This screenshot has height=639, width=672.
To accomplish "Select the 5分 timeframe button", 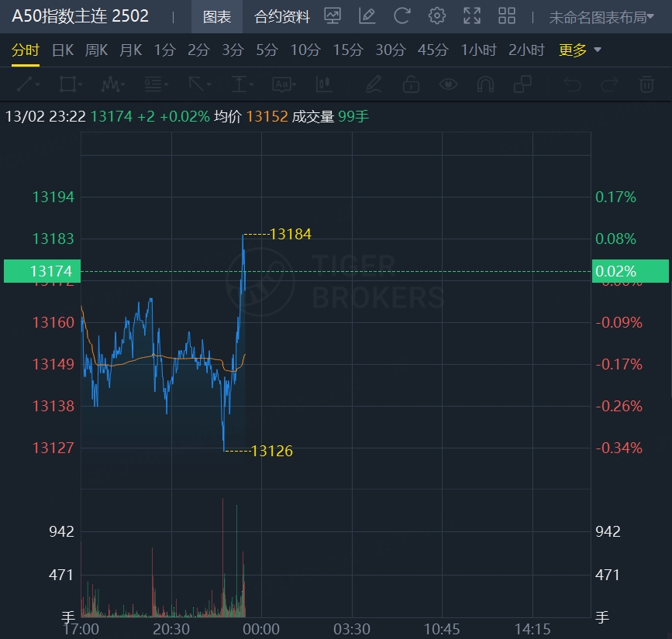I will (x=267, y=50).
